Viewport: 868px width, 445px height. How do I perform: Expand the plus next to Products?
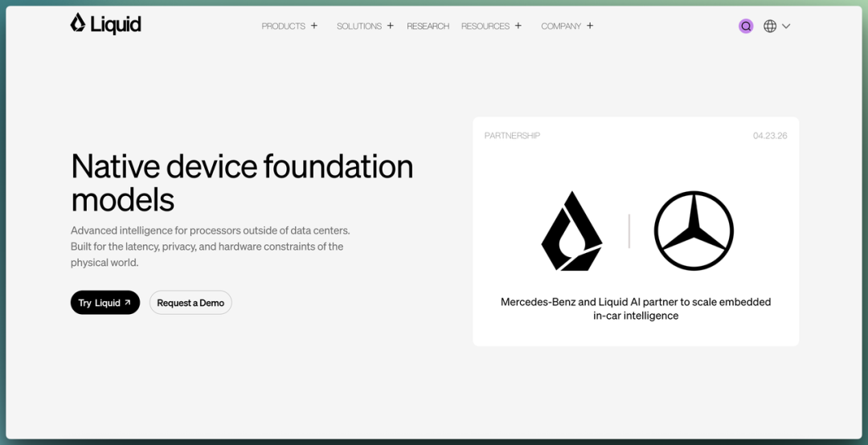[x=314, y=26]
